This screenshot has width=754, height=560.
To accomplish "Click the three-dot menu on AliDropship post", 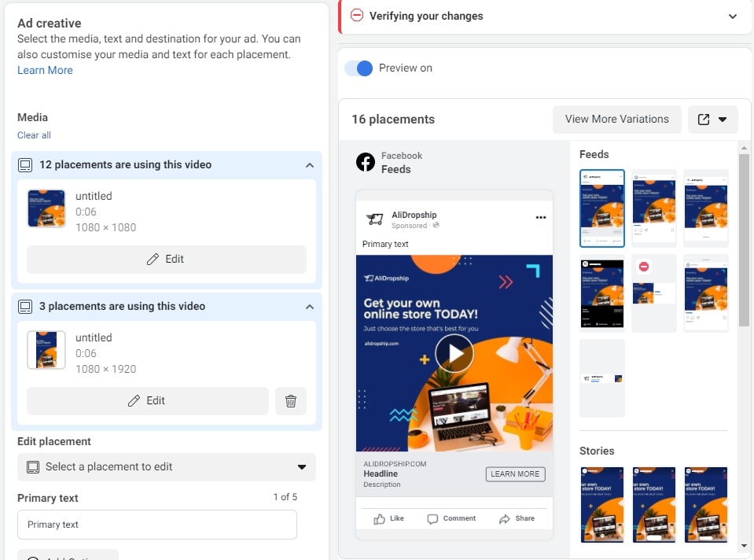I will click(540, 218).
